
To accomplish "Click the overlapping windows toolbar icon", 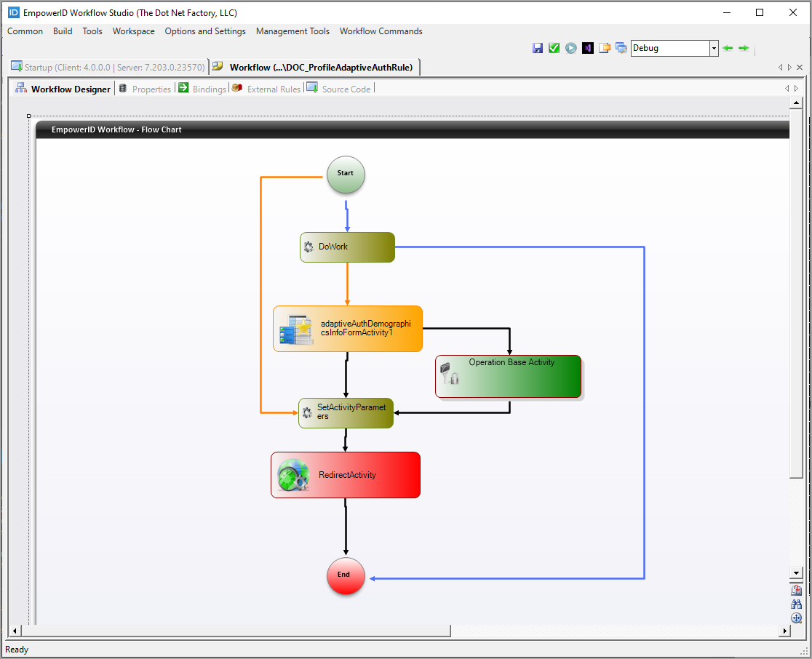I will 621,48.
